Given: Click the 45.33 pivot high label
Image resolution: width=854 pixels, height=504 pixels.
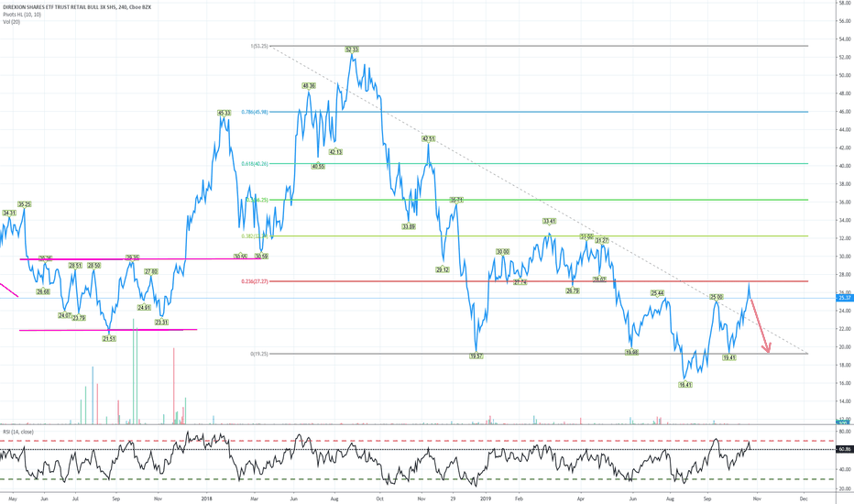Looking at the screenshot, I should point(224,113).
